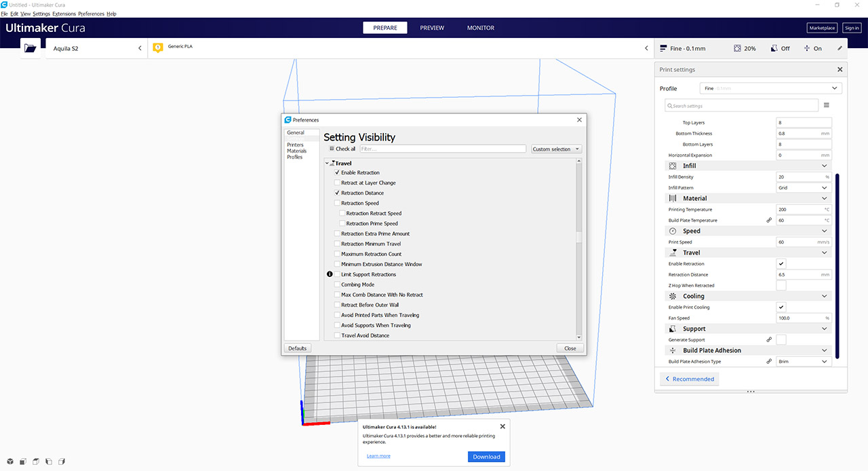Click the pencil edit icon in settings bar

[x=840, y=48]
